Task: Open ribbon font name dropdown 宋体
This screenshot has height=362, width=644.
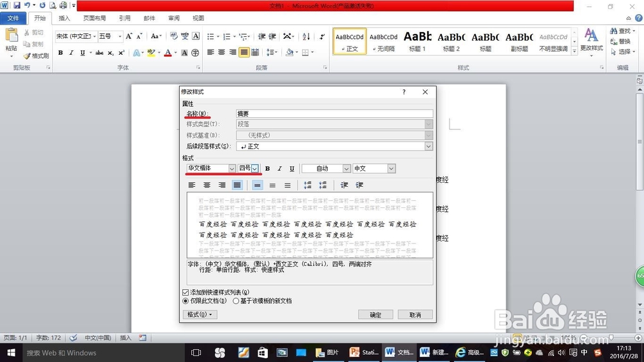Action: click(95, 37)
